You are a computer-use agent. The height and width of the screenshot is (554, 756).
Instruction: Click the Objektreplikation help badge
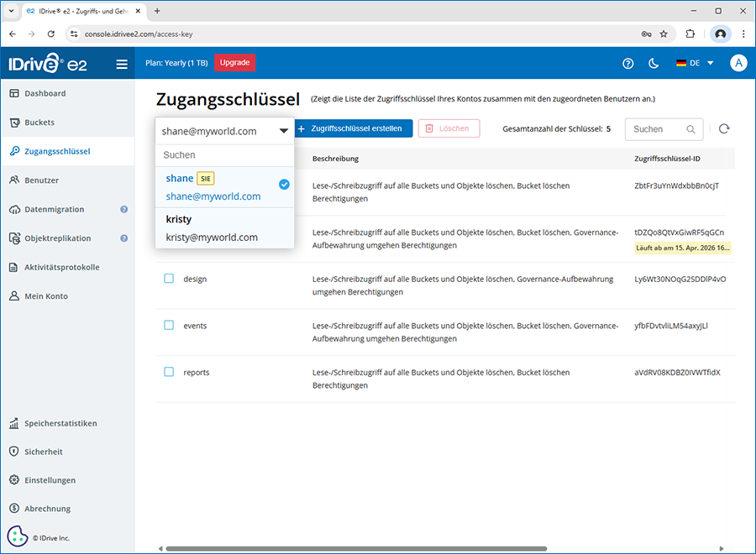tap(124, 238)
